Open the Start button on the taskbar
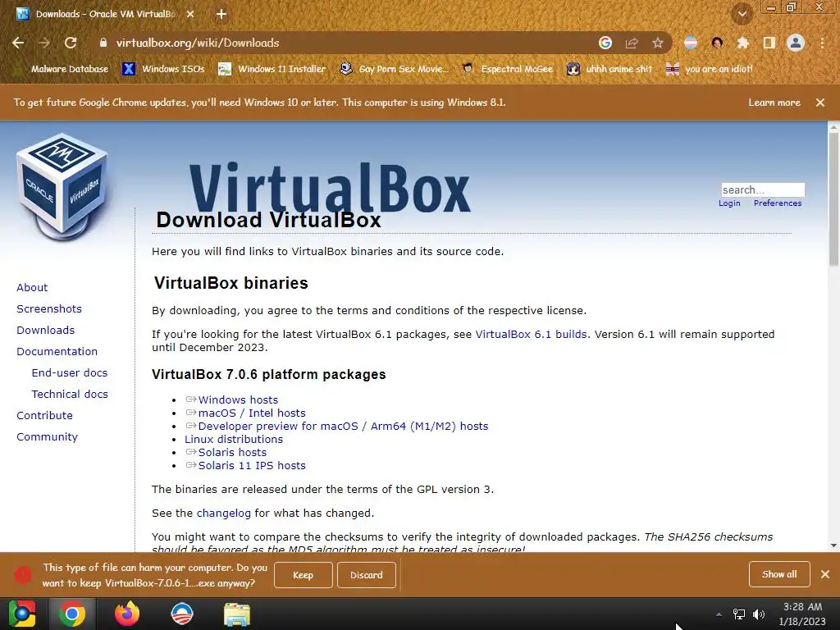This screenshot has height=630, width=840. point(22,614)
